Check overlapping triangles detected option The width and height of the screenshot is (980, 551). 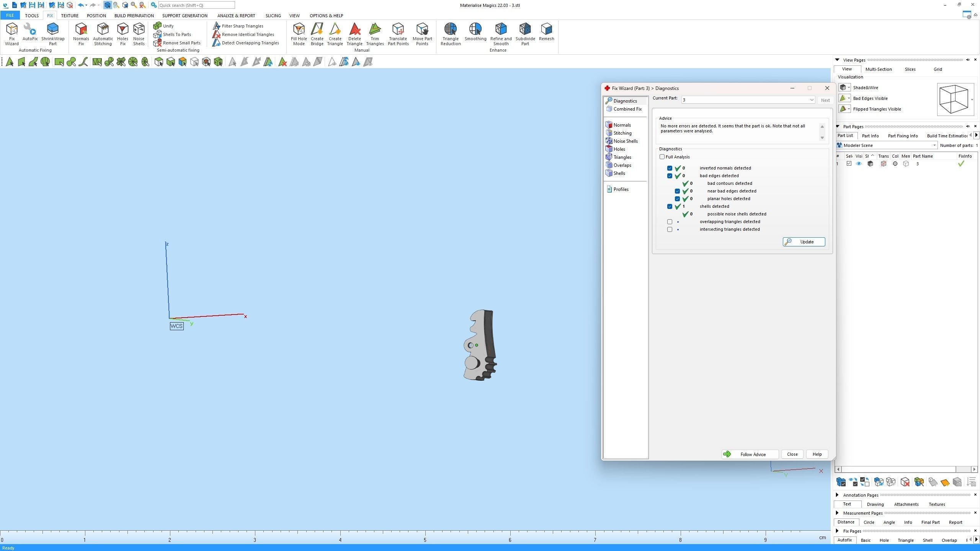pyautogui.click(x=670, y=222)
